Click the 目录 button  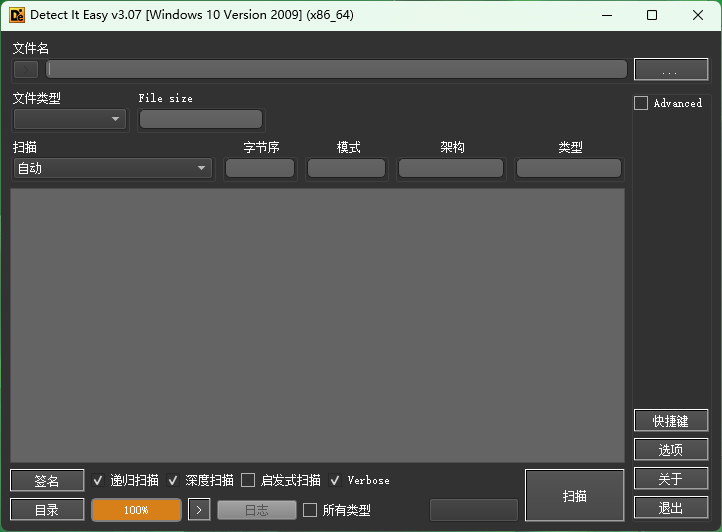click(x=47, y=510)
